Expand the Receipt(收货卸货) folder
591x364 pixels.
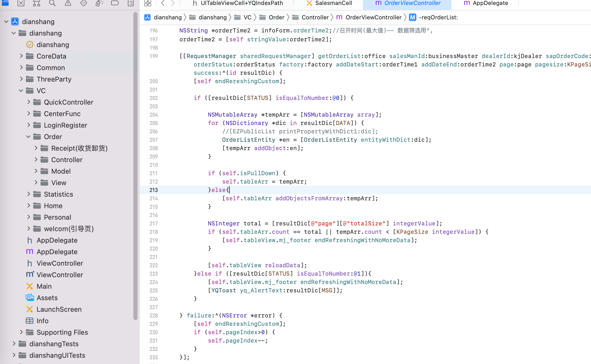coord(36,148)
